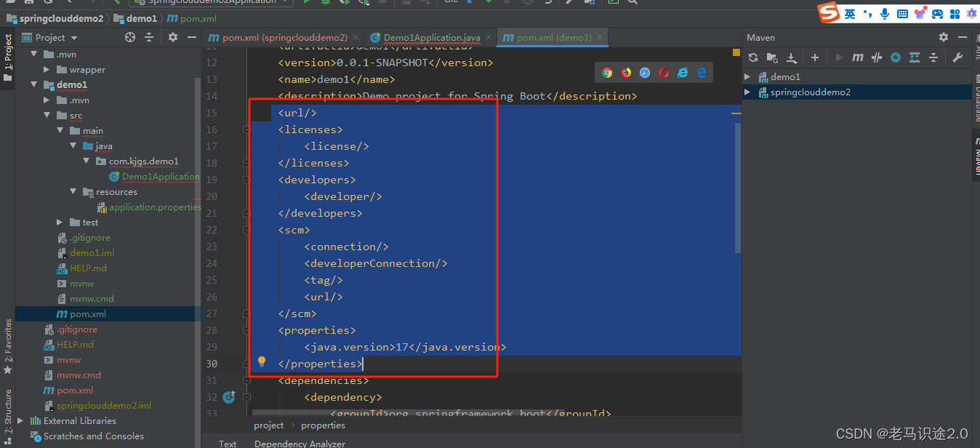Hide the Project tool window

191,37
